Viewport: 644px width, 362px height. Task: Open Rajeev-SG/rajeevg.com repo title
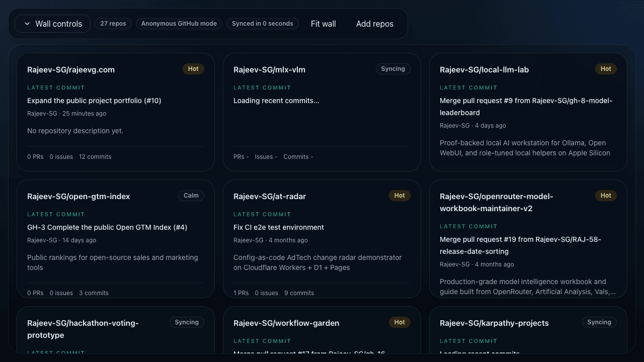point(71,70)
